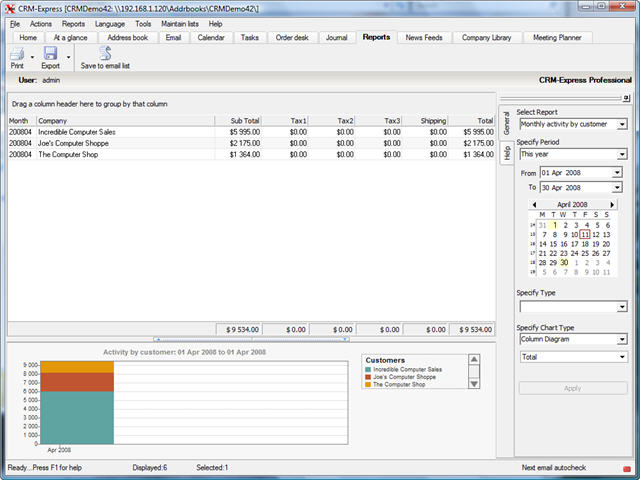The image size is (640, 480).
Task: Click the Save to email list icon
Action: tap(105, 54)
